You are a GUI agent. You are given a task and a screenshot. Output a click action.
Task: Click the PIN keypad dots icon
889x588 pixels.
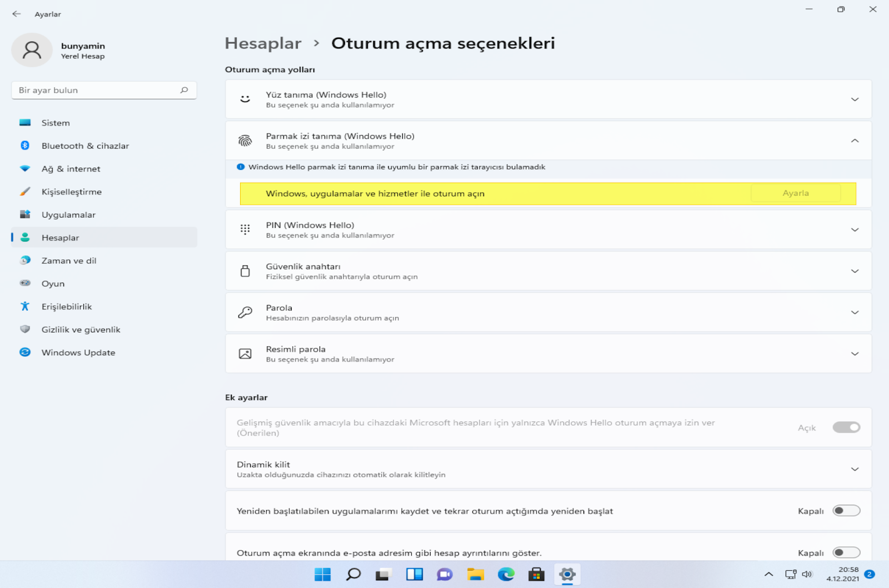tap(245, 229)
